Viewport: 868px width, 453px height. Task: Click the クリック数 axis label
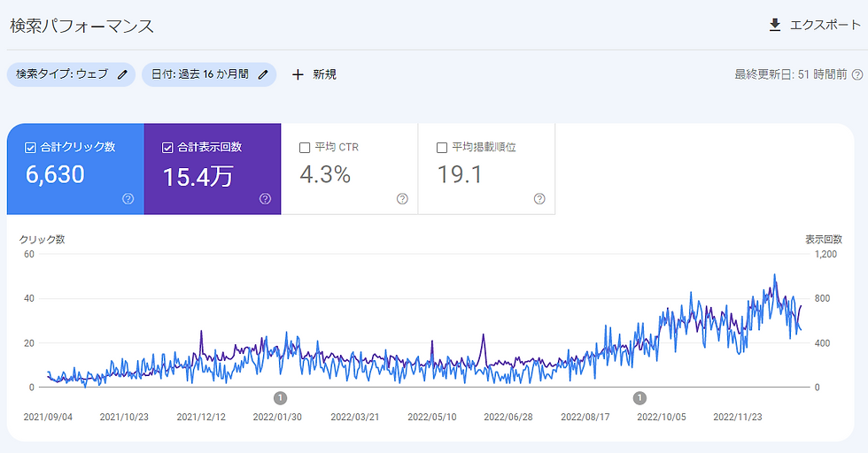point(43,240)
